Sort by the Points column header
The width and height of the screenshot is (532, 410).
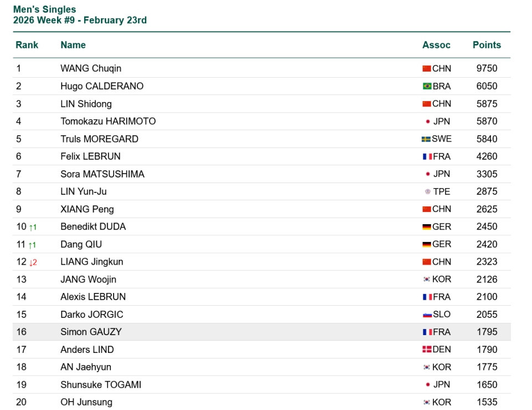[487, 45]
